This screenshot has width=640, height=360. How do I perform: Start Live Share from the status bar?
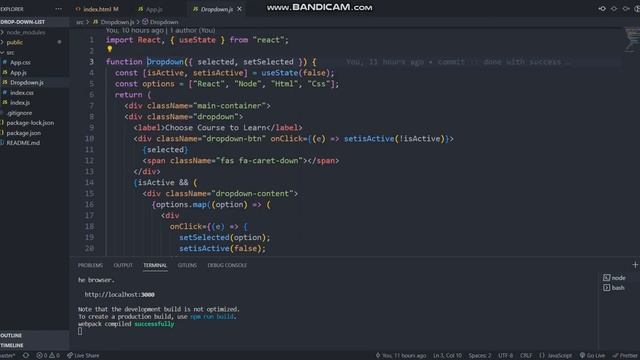(x=83, y=356)
